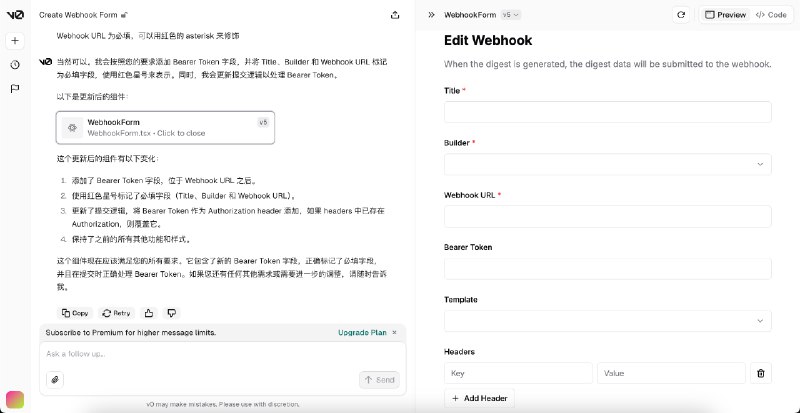This screenshot has width=800, height=413.
Task: Refresh the preview with reload icon
Action: click(681, 15)
